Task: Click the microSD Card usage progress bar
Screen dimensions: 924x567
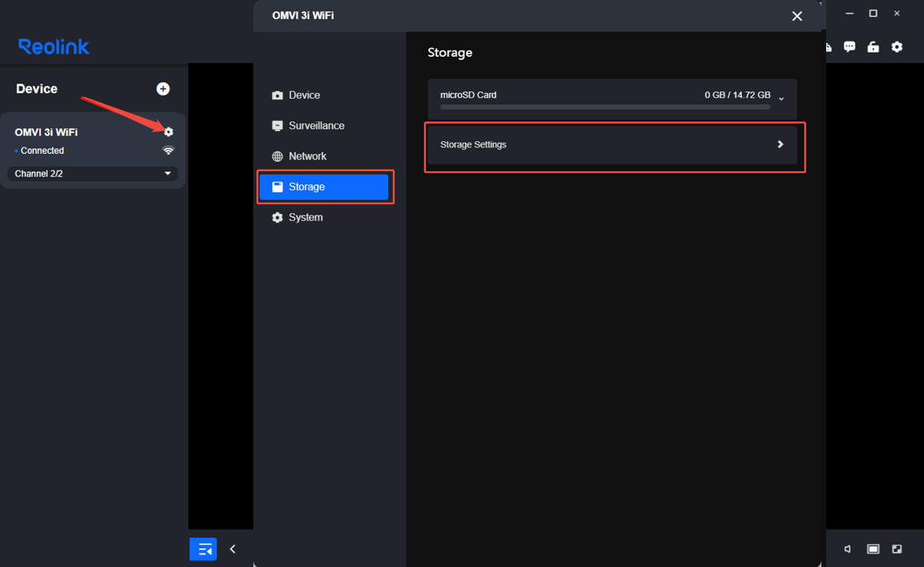Action: point(605,107)
